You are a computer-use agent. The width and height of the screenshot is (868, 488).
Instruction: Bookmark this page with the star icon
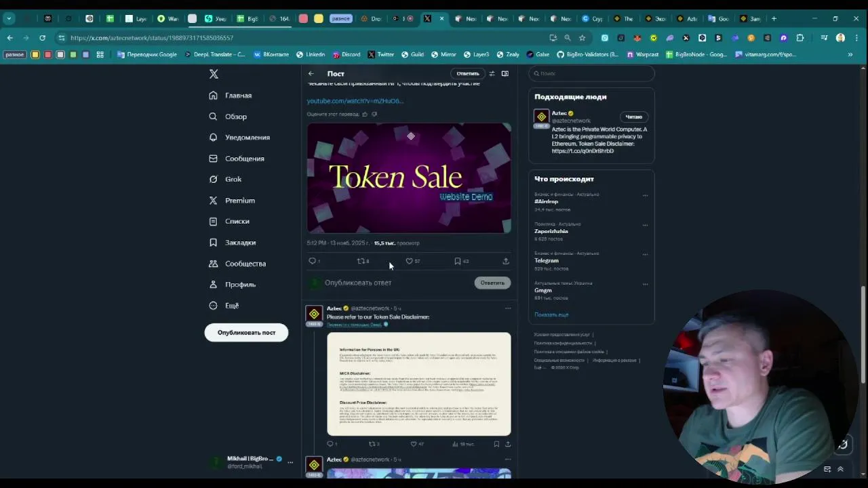pyautogui.click(x=582, y=38)
